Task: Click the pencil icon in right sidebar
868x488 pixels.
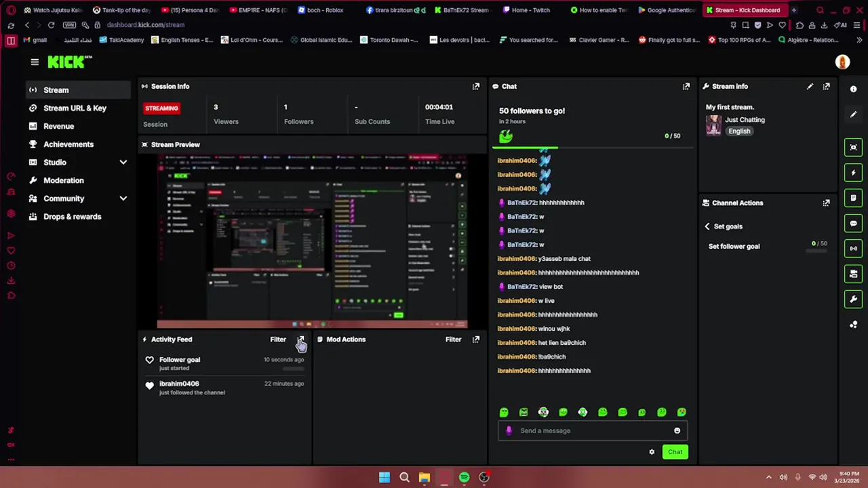Action: pyautogui.click(x=853, y=115)
